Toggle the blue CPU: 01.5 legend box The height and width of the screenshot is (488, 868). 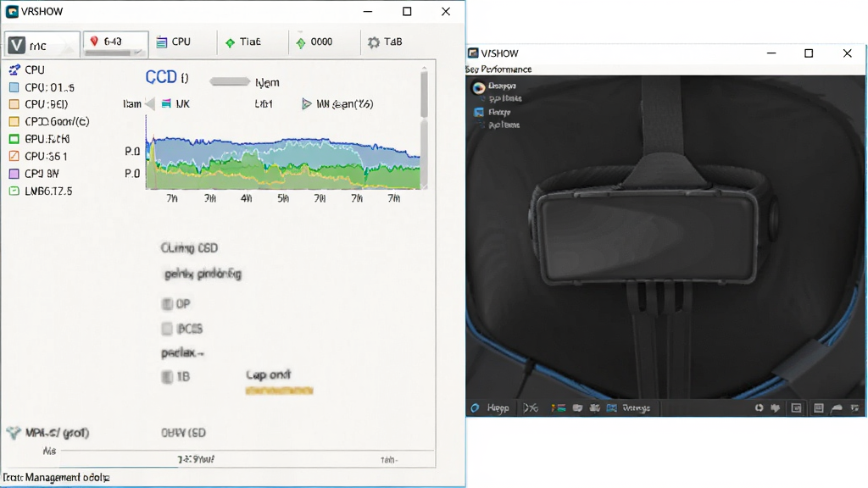(x=14, y=87)
